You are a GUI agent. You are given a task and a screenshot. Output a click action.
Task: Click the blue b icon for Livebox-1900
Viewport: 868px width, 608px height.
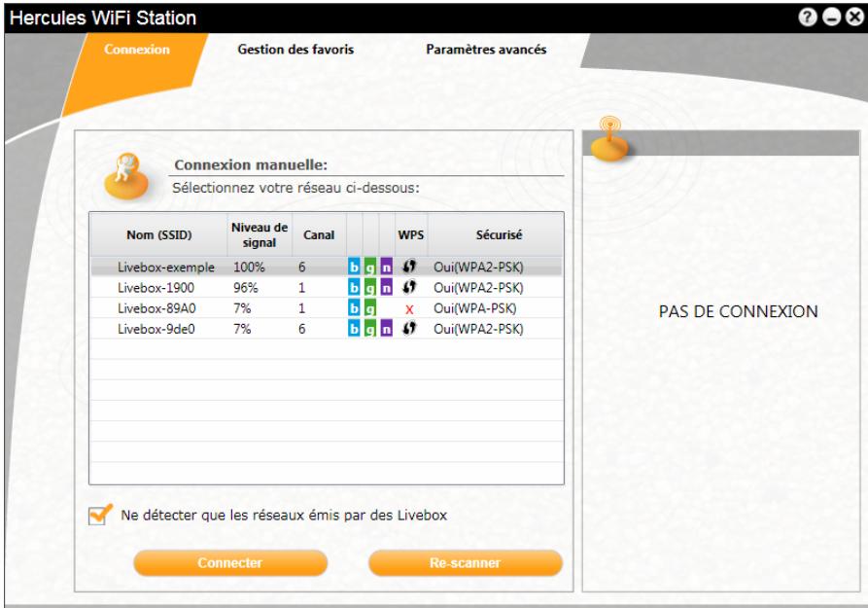click(354, 288)
